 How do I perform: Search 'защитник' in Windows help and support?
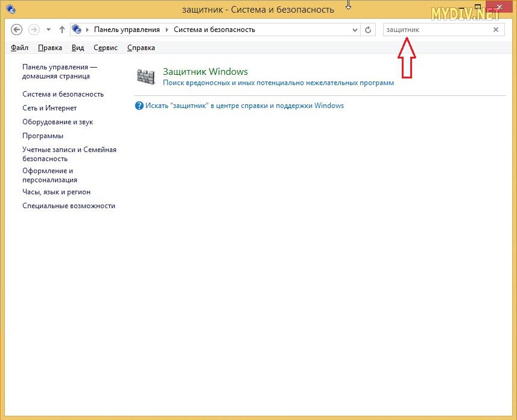coord(245,106)
